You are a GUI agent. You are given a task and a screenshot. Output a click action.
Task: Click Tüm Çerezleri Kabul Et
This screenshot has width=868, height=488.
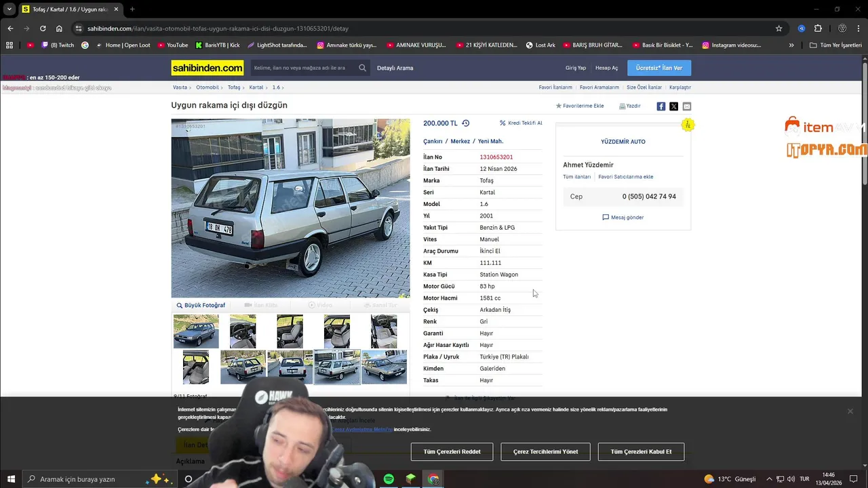[641, 451]
